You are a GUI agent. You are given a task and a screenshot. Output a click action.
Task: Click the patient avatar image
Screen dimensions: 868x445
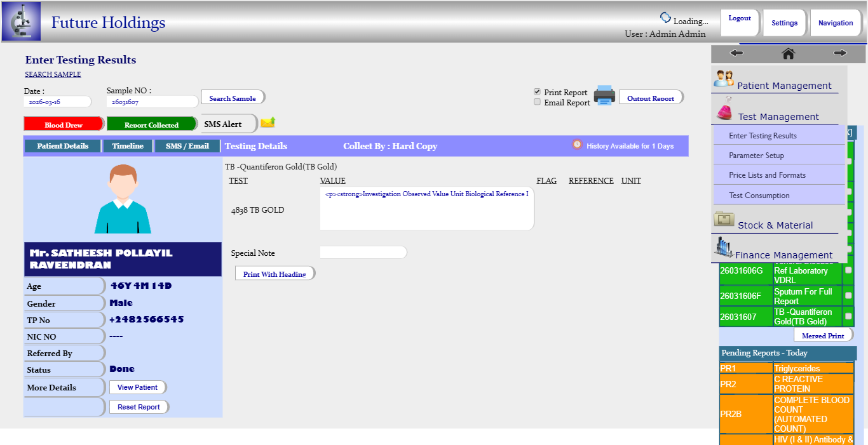coord(123,199)
